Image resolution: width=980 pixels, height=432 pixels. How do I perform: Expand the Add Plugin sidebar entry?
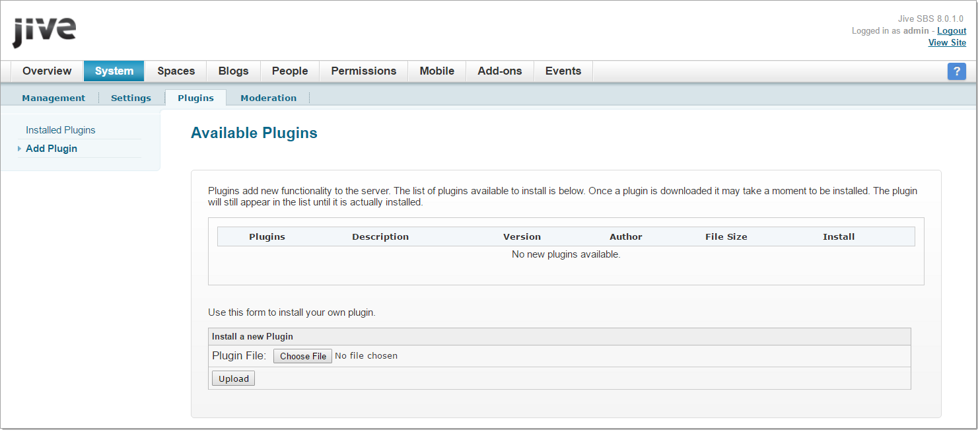(52, 148)
